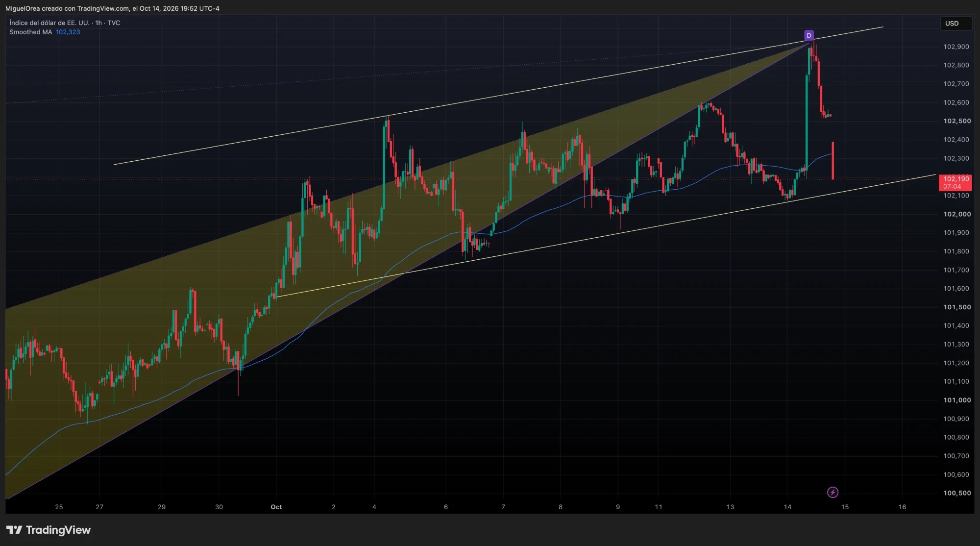The height and width of the screenshot is (546, 980).
Task: Click the 30 date label on time axis
Action: click(x=219, y=507)
